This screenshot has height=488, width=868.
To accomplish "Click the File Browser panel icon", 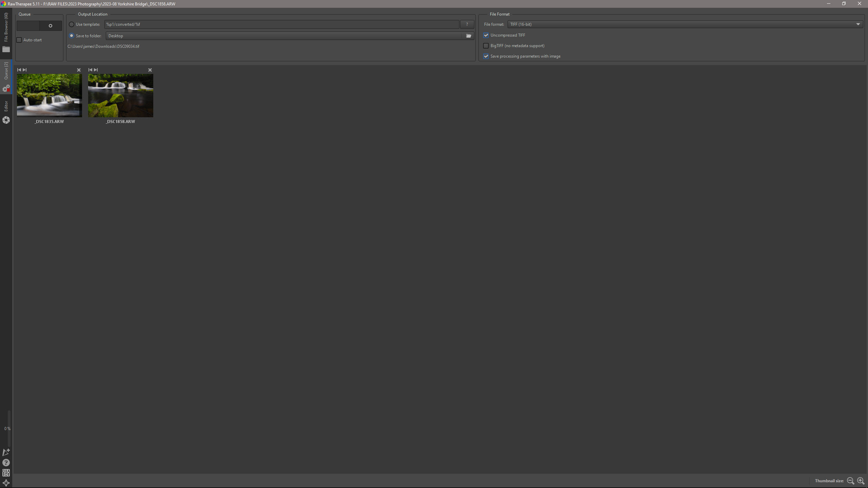I will click(x=6, y=49).
